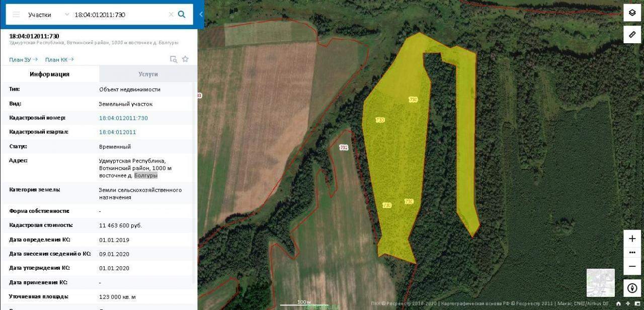Select the ruler measurement tool
644x310 pixels.
632,35
